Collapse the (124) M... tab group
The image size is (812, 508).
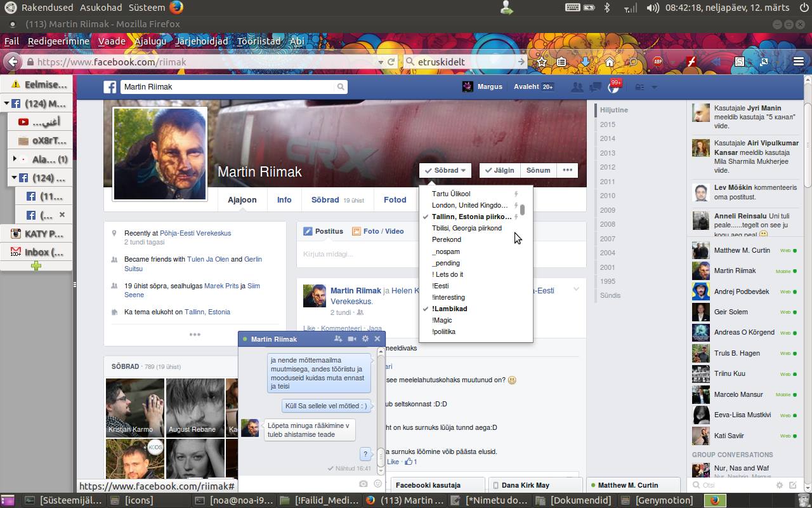click(x=6, y=104)
